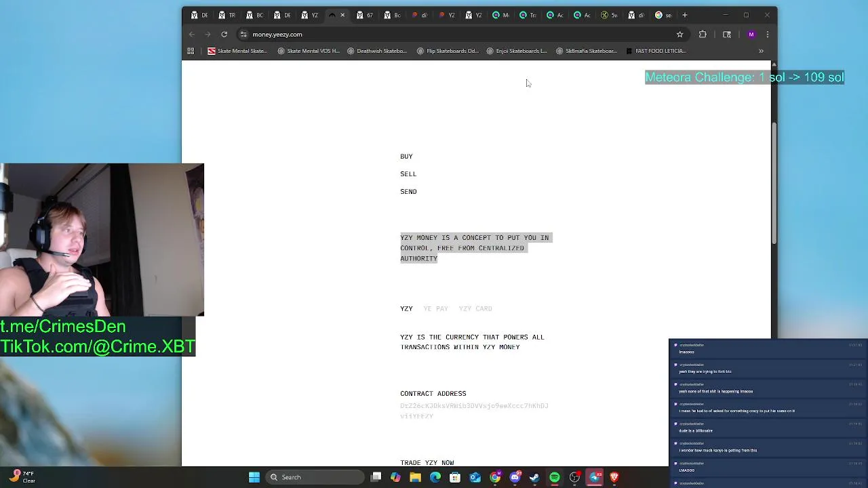868x488 pixels.
Task: Click the SEND link
Action: click(x=408, y=192)
